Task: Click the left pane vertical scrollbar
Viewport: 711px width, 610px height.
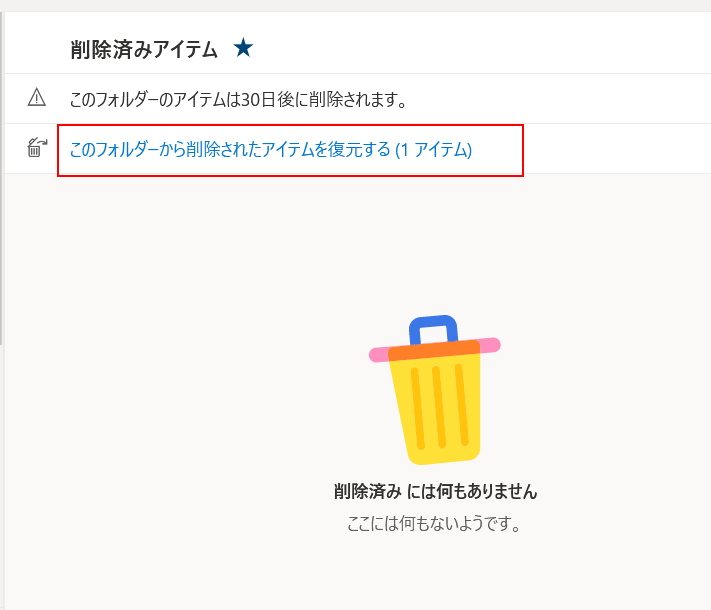Action: tap(1, 178)
